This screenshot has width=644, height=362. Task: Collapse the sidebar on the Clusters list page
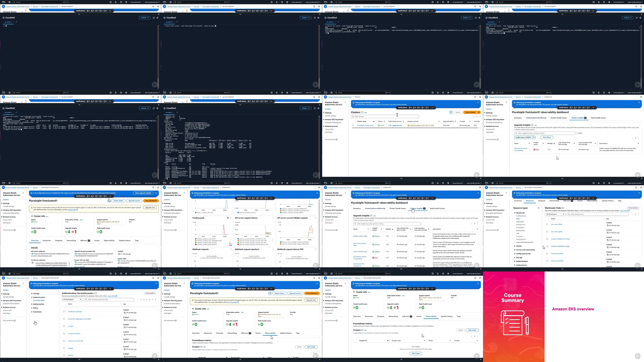(x=346, y=102)
